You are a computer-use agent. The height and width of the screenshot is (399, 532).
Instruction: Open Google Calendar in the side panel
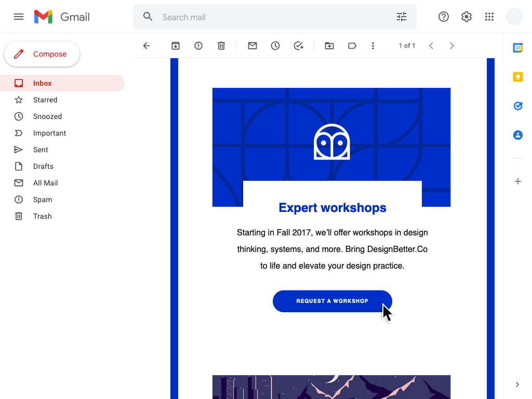[517, 47]
